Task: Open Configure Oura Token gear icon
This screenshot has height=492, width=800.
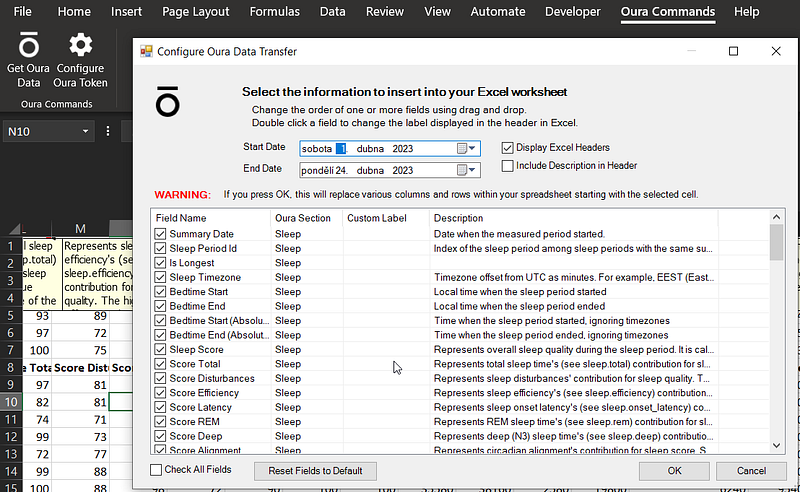Action: [81, 45]
